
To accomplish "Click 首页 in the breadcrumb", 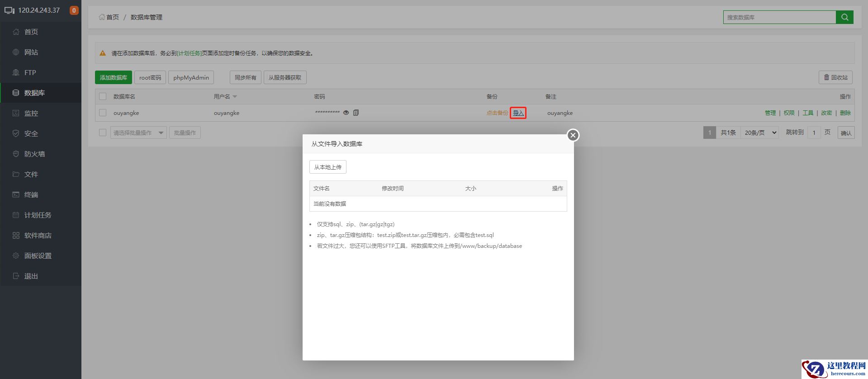I will point(113,17).
